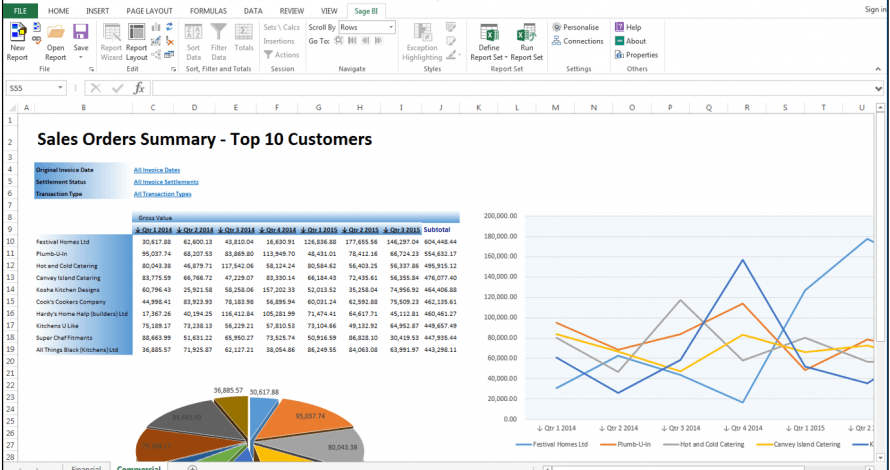Switch to the INSERT ribbon tab
This screenshot has width=890, height=470.
click(98, 11)
